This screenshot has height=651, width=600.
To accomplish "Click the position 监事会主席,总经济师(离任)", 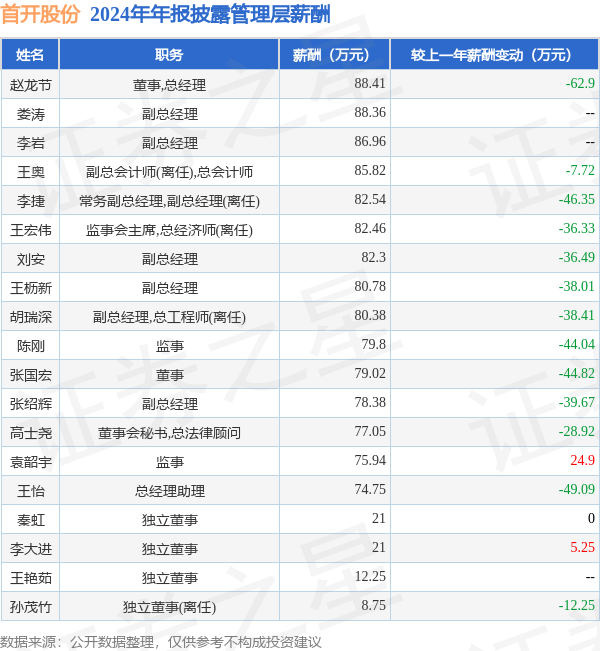I will 169,230.
